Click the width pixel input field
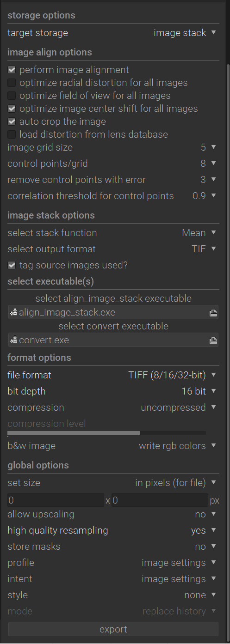The height and width of the screenshot is (644, 230). pyautogui.click(x=56, y=500)
